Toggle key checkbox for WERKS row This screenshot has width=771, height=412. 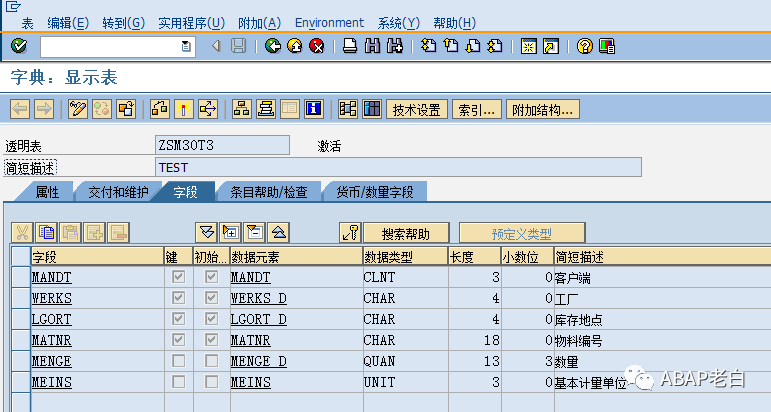(x=178, y=298)
